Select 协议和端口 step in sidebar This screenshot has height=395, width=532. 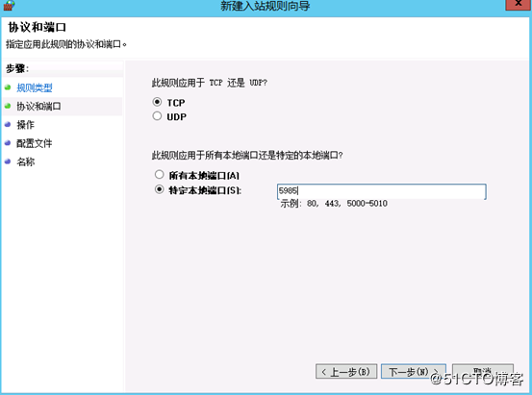point(38,107)
